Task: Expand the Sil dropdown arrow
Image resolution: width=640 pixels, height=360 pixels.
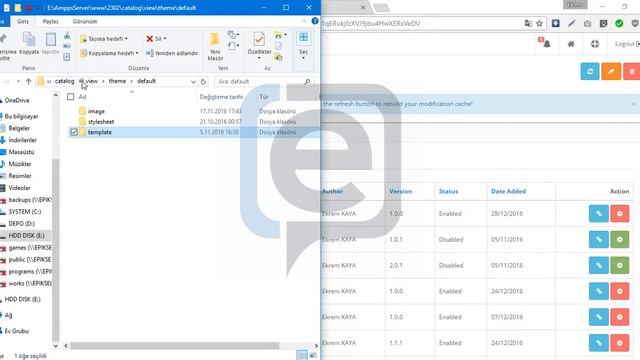Action: [x=164, y=39]
